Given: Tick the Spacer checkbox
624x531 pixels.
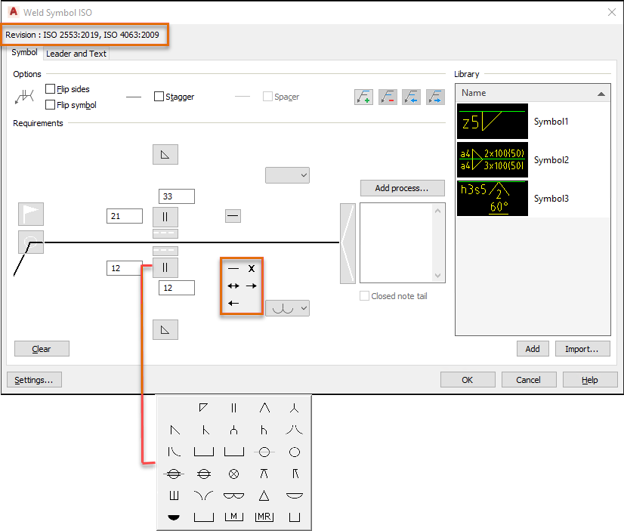Looking at the screenshot, I should point(268,96).
